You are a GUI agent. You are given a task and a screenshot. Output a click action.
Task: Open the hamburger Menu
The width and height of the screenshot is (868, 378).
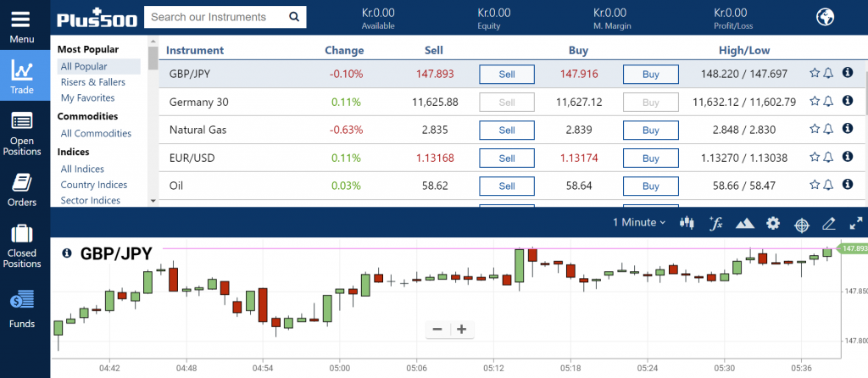click(22, 25)
